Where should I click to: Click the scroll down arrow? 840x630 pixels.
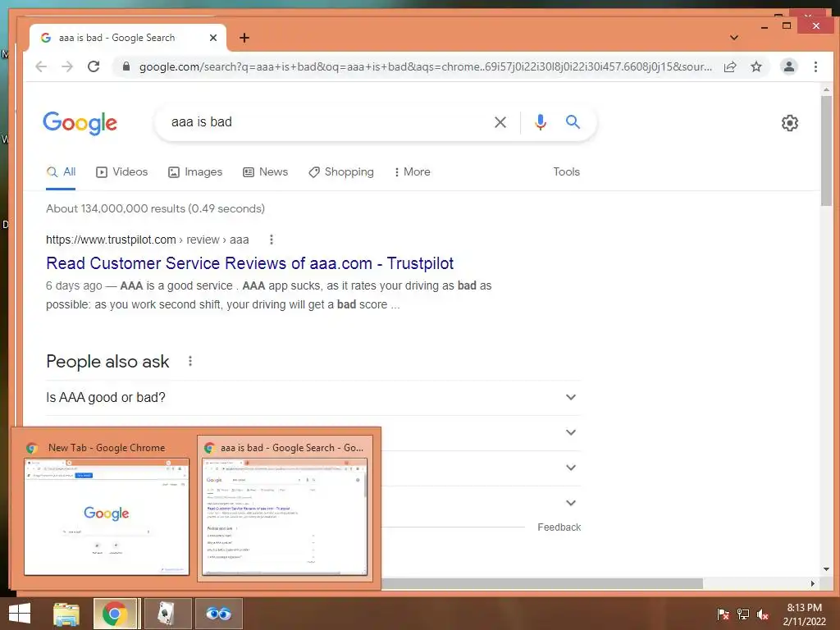pos(826,569)
